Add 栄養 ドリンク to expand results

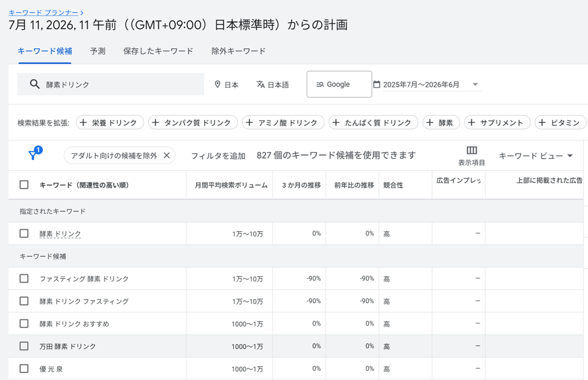point(110,122)
